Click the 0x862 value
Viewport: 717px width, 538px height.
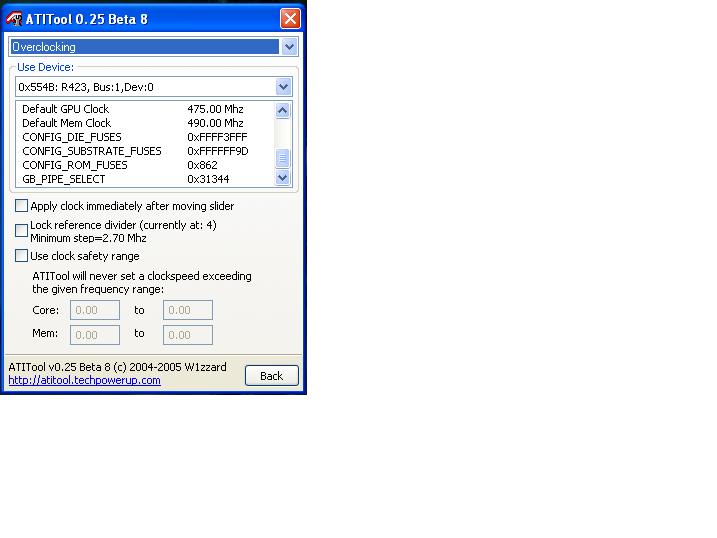202,165
